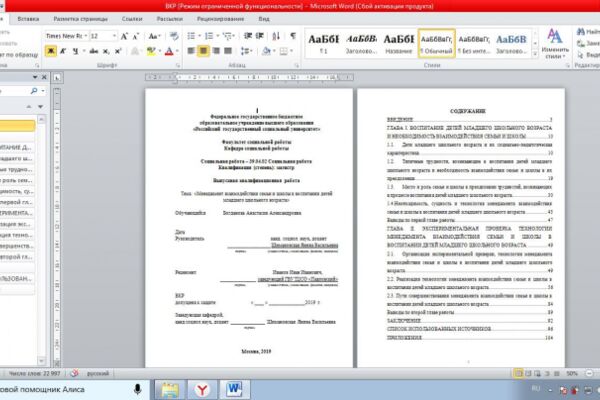
Task: Open line spacing options
Action: click(246, 51)
